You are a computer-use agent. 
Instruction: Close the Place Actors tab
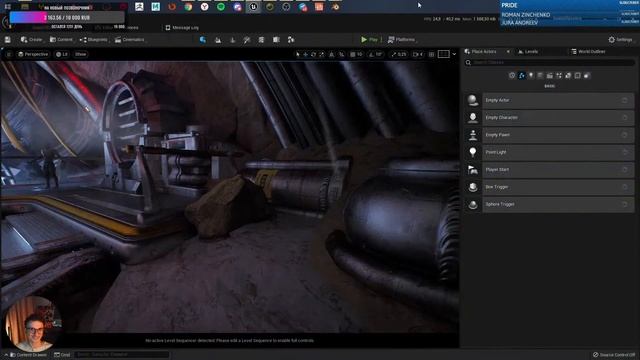(x=508, y=52)
